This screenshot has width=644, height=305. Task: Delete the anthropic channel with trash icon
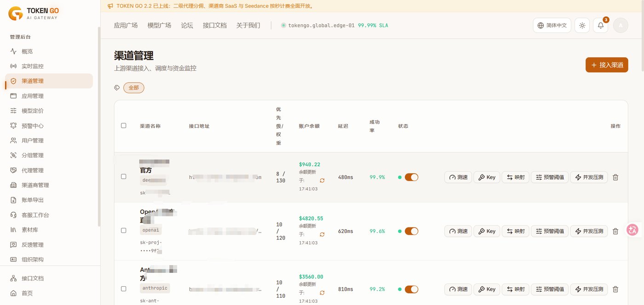615,289
